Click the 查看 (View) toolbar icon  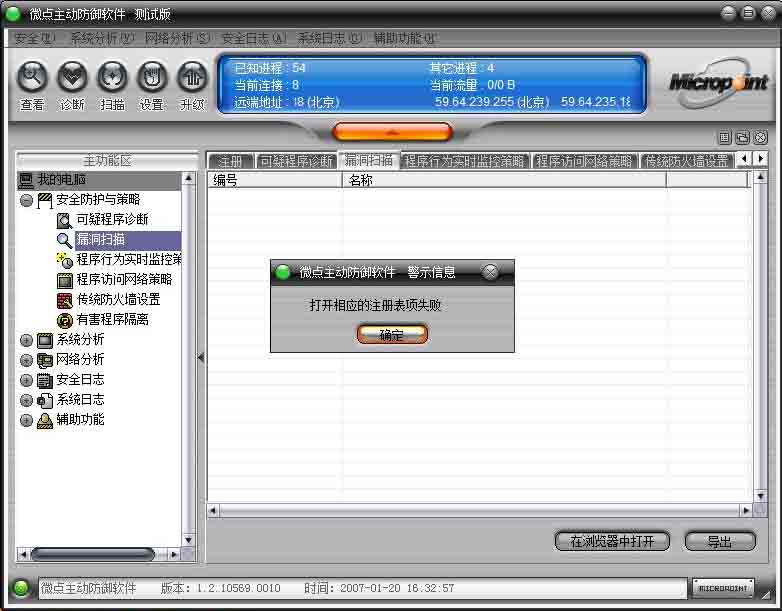(x=32, y=77)
